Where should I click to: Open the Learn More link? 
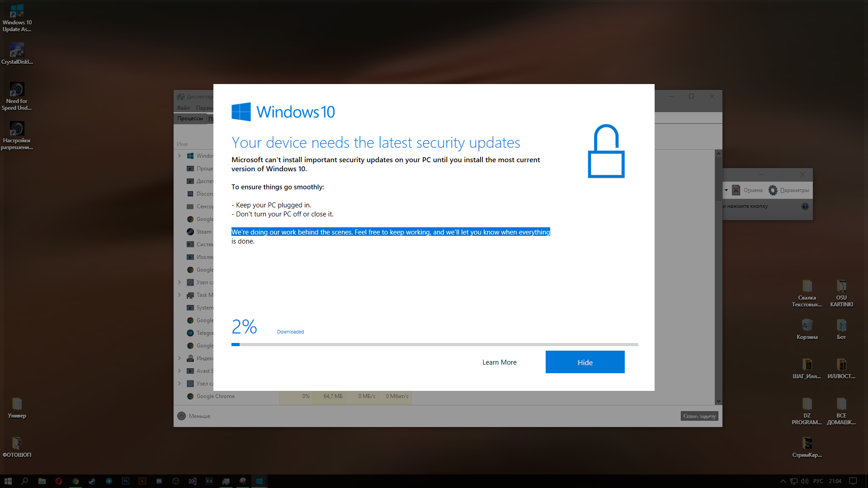(499, 362)
